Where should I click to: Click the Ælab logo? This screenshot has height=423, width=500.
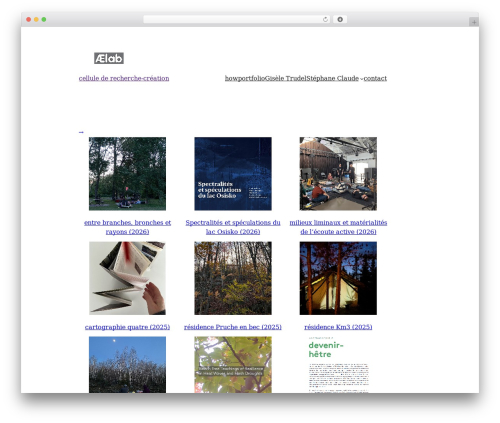click(x=109, y=58)
